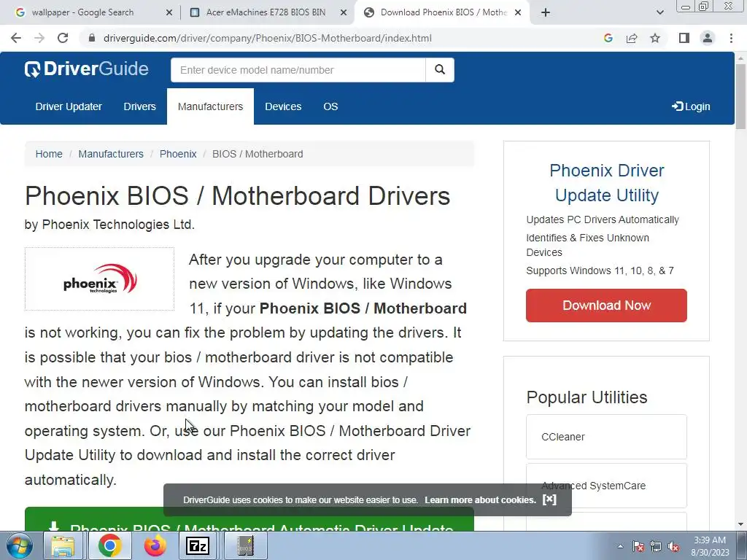Open Windows Explorer from taskbar
Viewport: 747px width, 560px height.
pos(63,545)
